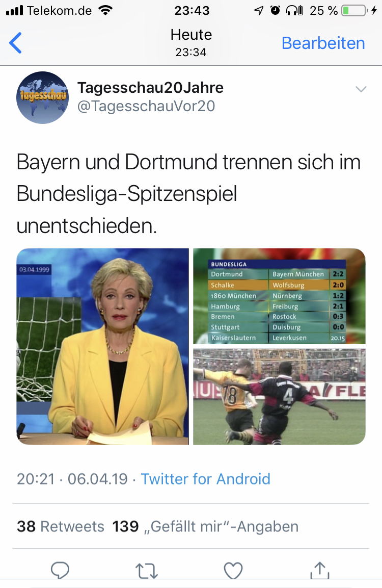Tap the alarm clock status icon

275,10
